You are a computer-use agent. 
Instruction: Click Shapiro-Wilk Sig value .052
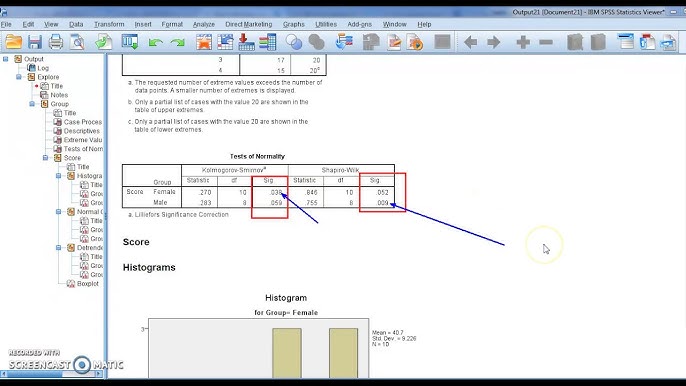pyautogui.click(x=382, y=192)
